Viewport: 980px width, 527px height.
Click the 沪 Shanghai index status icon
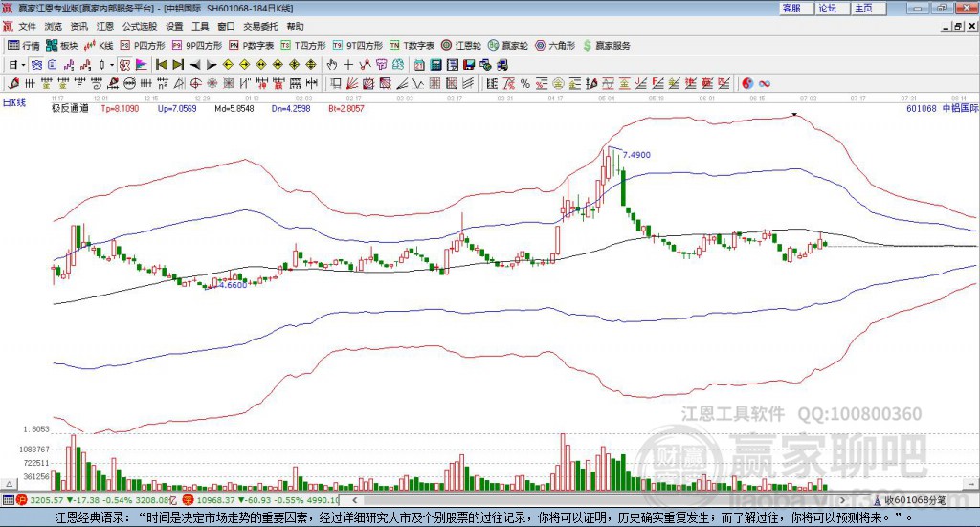click(21, 500)
